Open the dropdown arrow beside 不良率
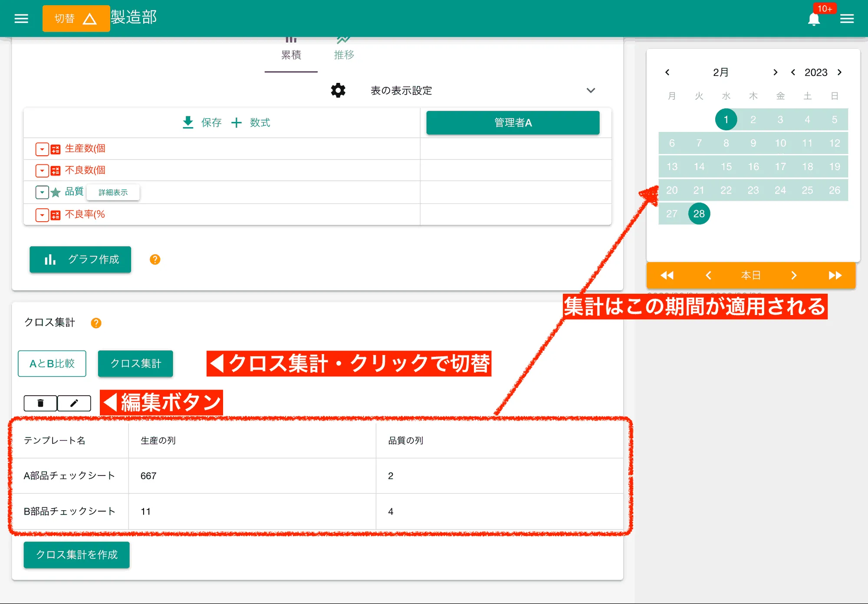 (x=42, y=214)
